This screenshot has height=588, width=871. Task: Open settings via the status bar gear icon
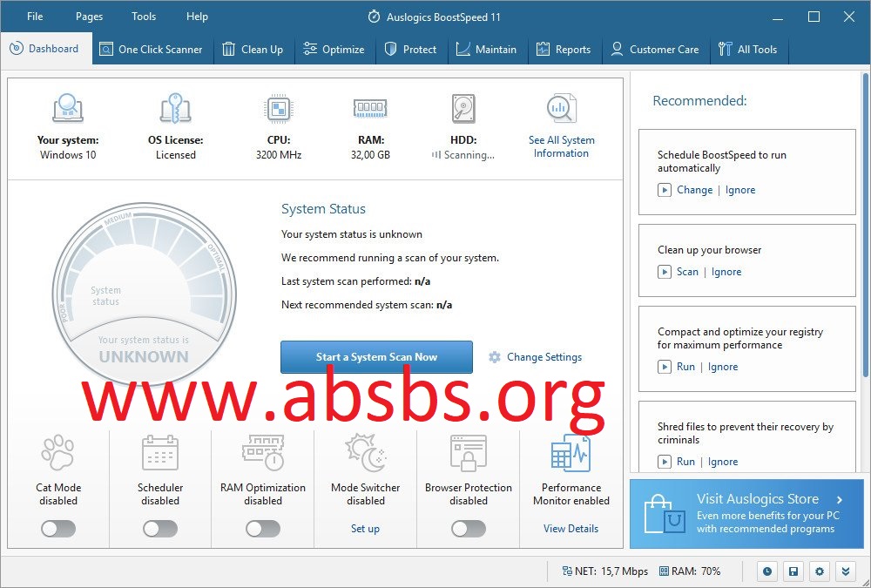(819, 571)
